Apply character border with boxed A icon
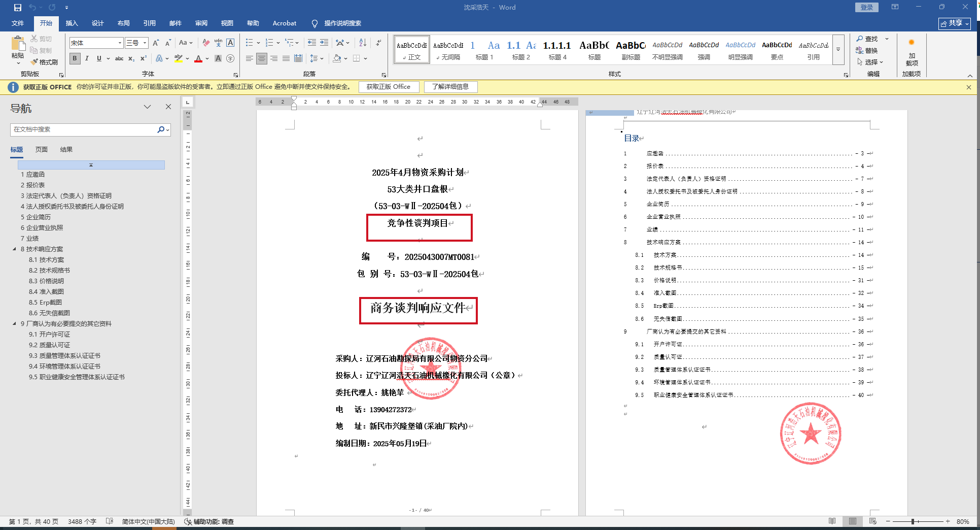 tap(230, 43)
